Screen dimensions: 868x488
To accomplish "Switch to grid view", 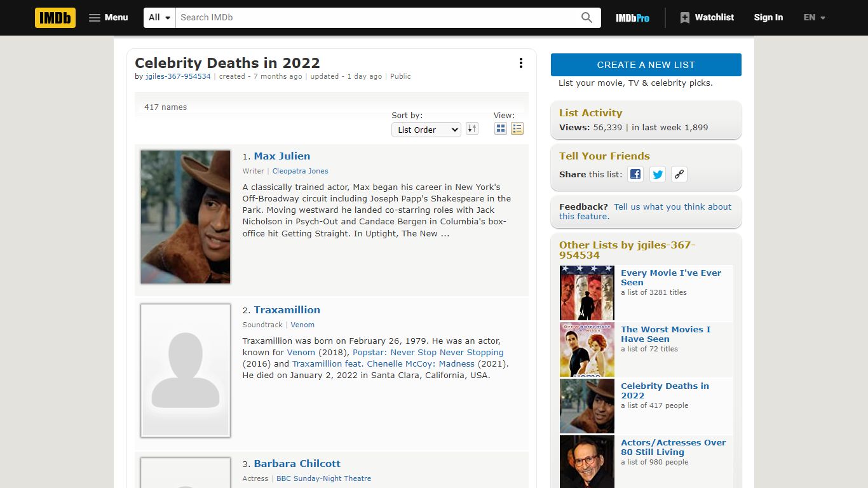I will pyautogui.click(x=501, y=129).
